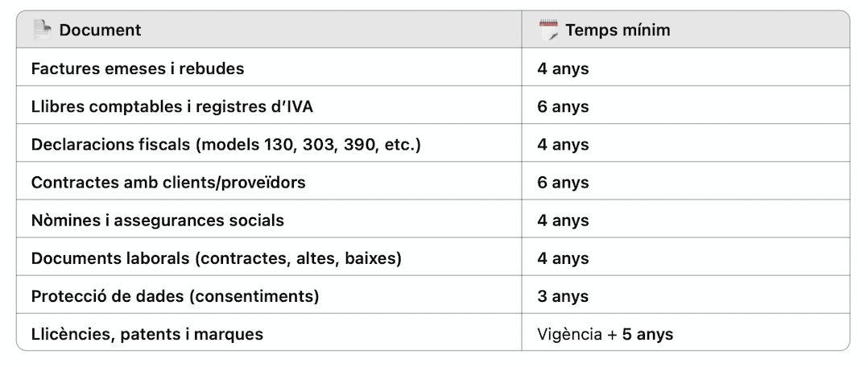Click 4 anys next to Declaracions fiscals
The width and height of the screenshot is (868, 367).
click(563, 145)
